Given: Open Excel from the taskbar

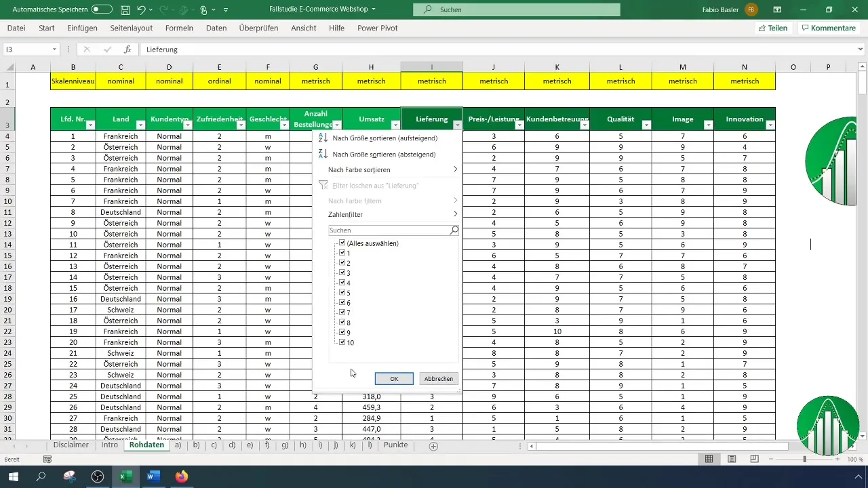Looking at the screenshot, I should pos(125,476).
